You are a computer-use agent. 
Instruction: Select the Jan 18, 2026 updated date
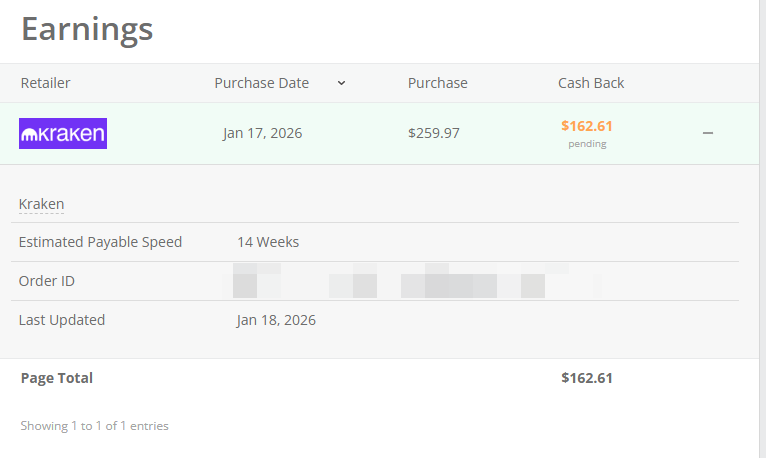coord(276,320)
